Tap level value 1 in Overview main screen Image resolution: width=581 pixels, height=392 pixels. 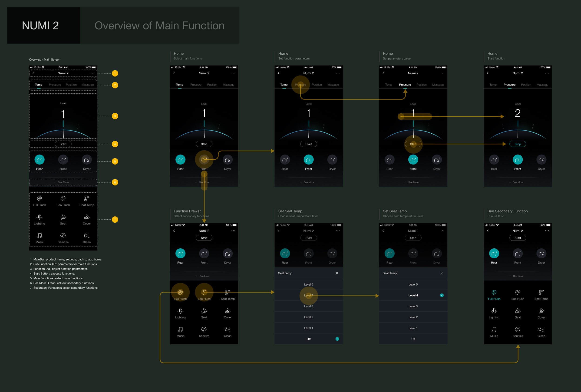point(63,114)
